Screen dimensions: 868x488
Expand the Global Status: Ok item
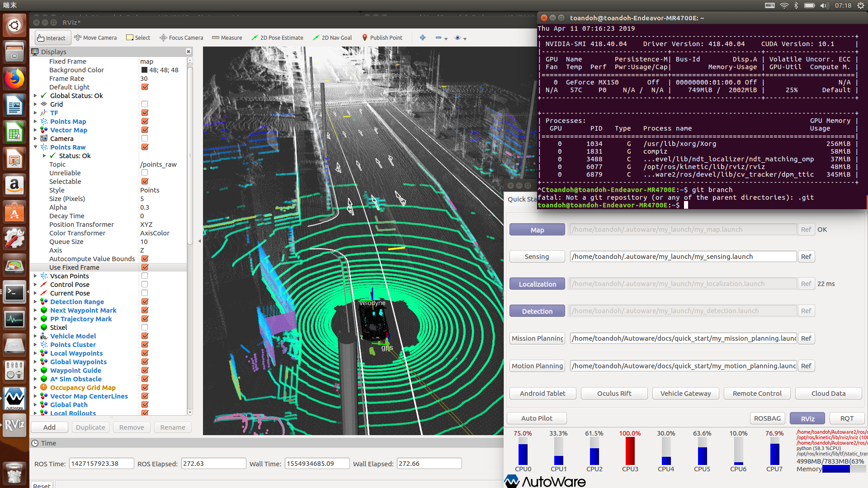tap(35, 96)
